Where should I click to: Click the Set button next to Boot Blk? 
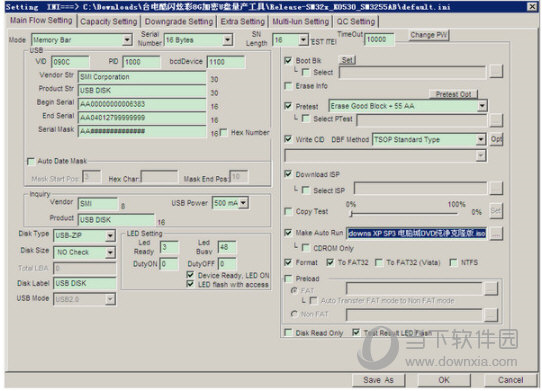[347, 60]
